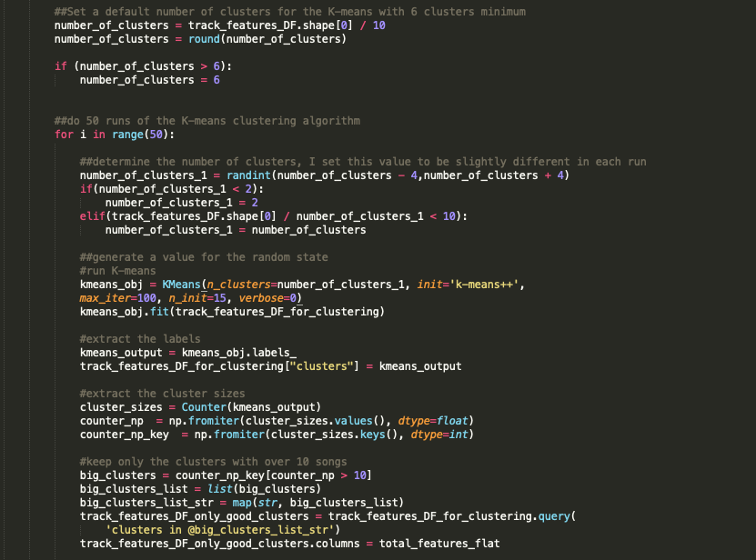
Task: Click the KMeans function call
Action: [182, 284]
